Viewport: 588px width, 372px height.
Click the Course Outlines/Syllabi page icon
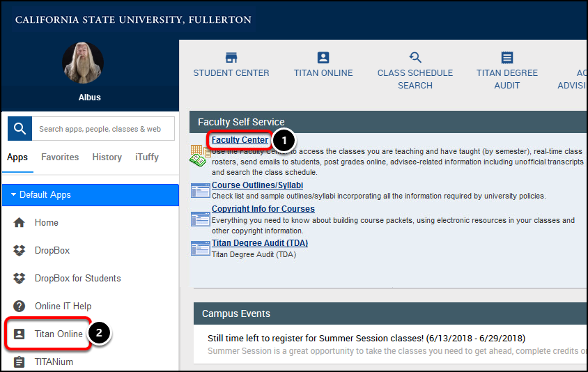[200, 190]
